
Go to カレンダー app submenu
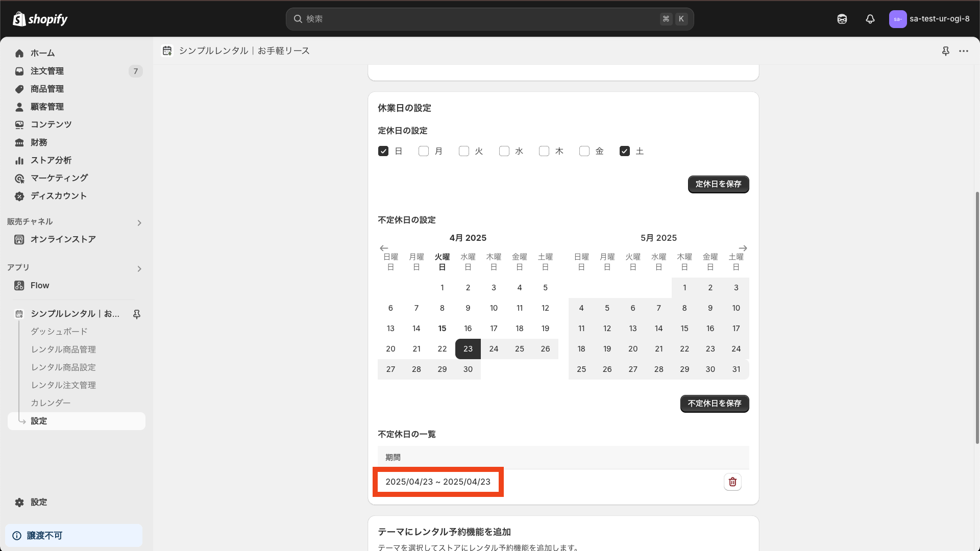pyautogui.click(x=51, y=403)
